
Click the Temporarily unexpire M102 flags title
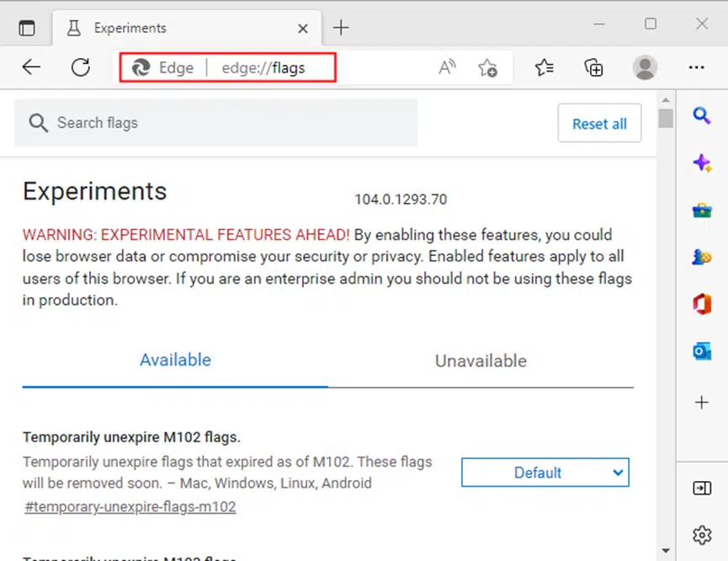tap(131, 437)
